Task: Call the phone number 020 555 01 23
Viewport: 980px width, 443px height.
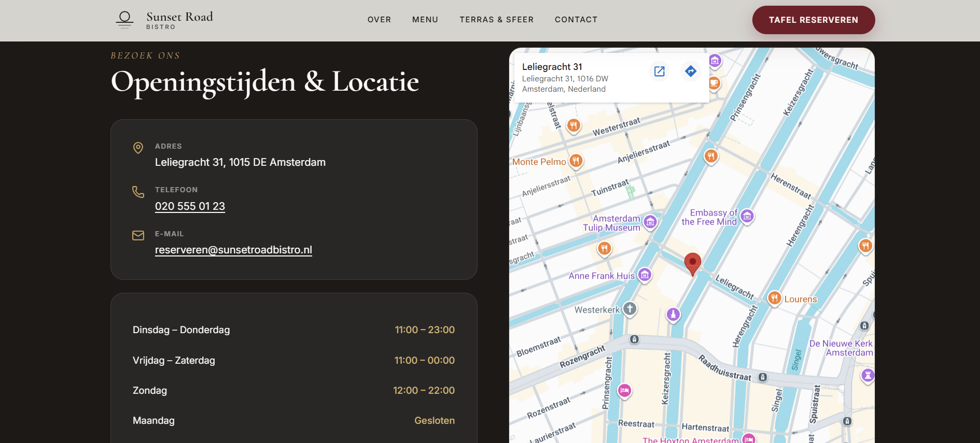Action: (190, 206)
